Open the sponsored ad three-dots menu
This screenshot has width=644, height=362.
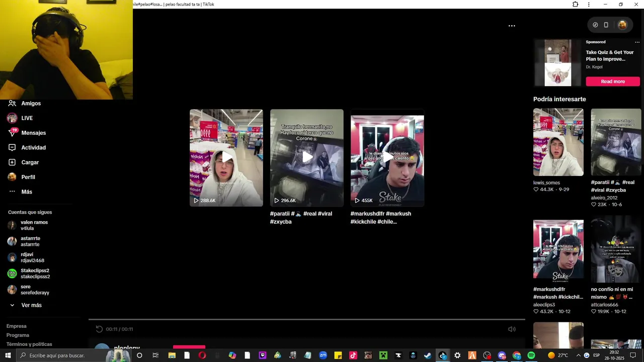tap(637, 42)
